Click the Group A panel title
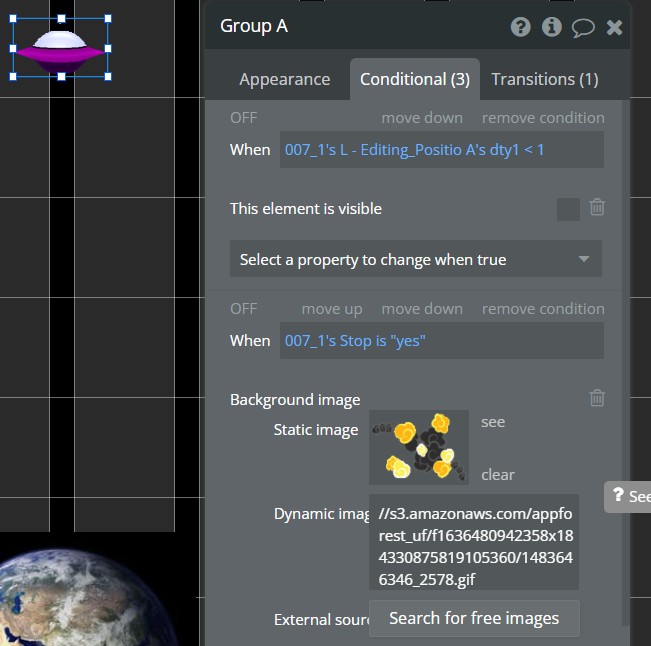 click(254, 26)
